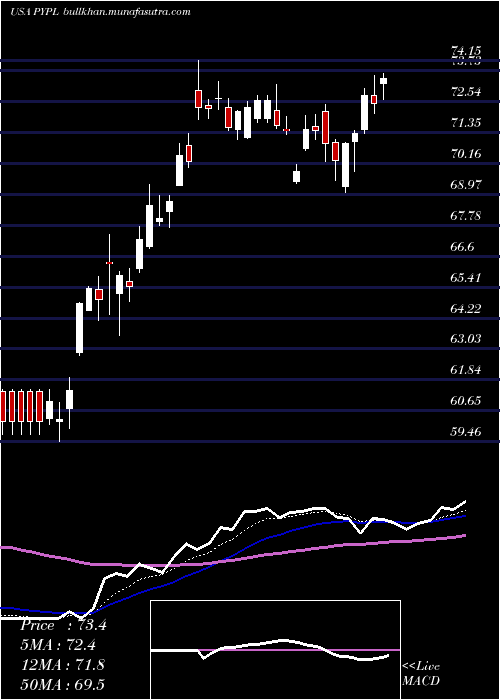This screenshot has width=500, height=700.
Task: Click the '12MA : 71.8' readout
Action: tap(62, 665)
